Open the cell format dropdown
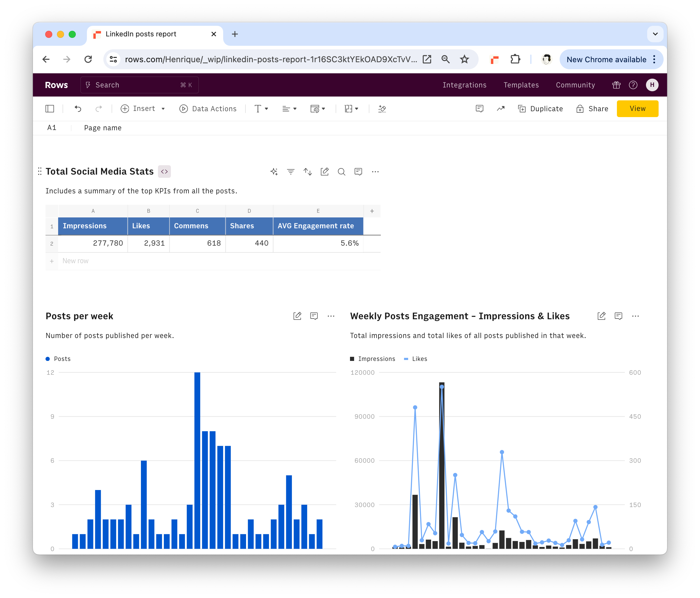 318,109
